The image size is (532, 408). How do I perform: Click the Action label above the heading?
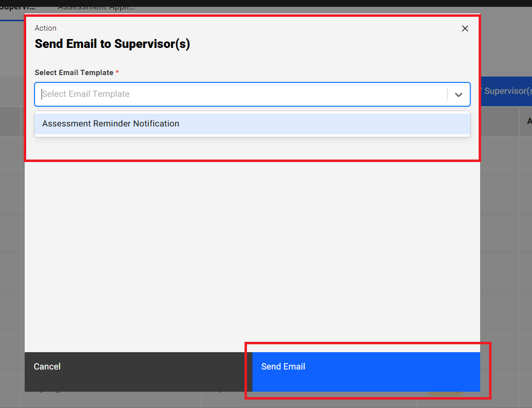pos(45,28)
